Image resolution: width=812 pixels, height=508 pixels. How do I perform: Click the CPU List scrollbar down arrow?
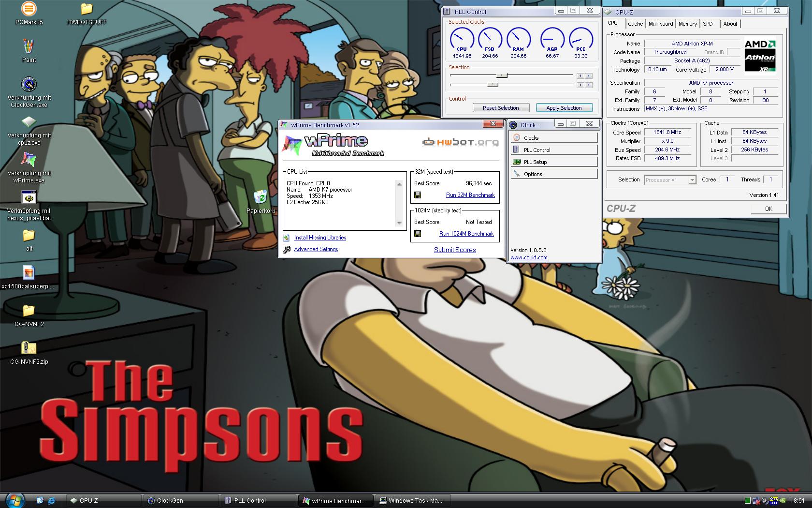coord(399,223)
